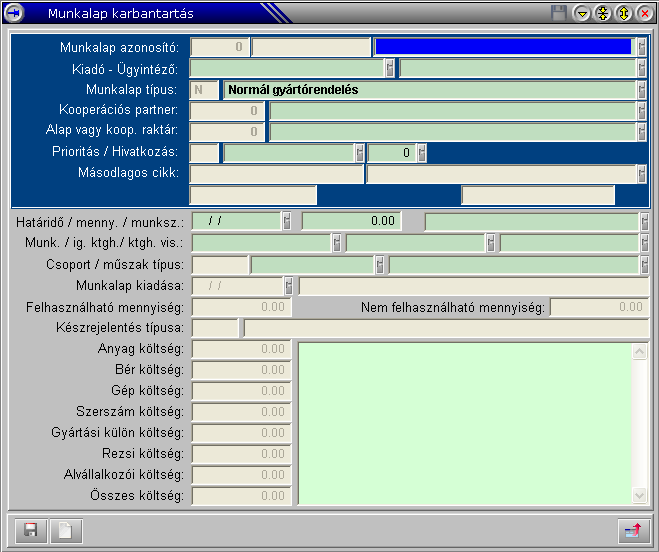The image size is (659, 552).
Task: Open the Munkalap típus dropdown
Action: coord(641,90)
